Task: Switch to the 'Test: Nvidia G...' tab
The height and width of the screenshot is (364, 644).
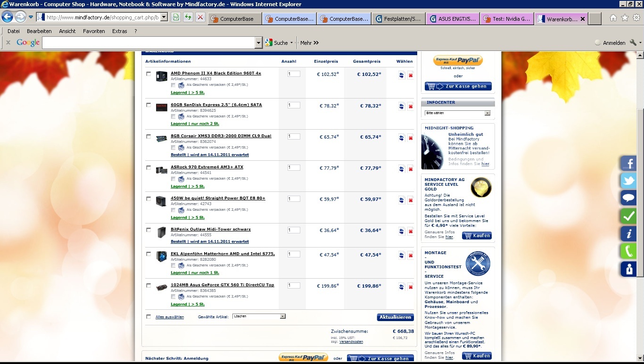Action: (x=508, y=19)
